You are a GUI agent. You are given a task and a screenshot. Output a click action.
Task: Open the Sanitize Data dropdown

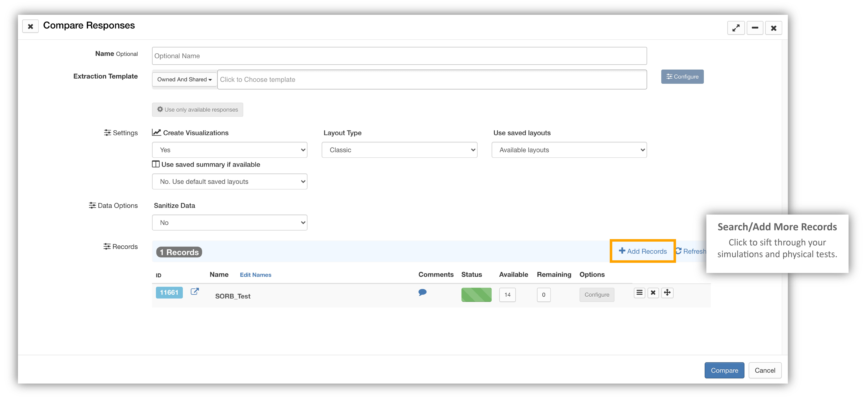click(x=230, y=223)
